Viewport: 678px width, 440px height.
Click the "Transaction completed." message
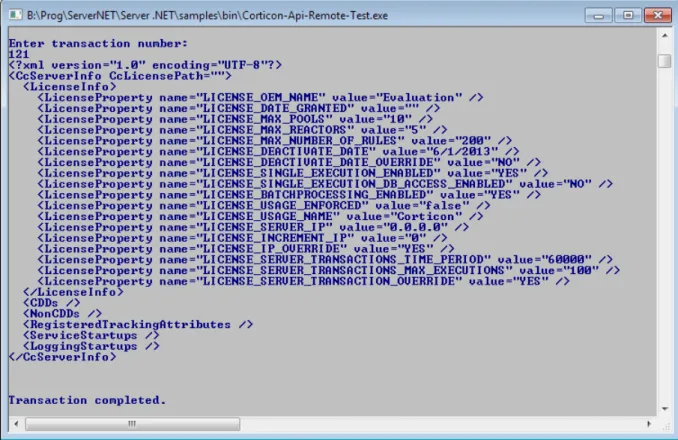pos(87,400)
